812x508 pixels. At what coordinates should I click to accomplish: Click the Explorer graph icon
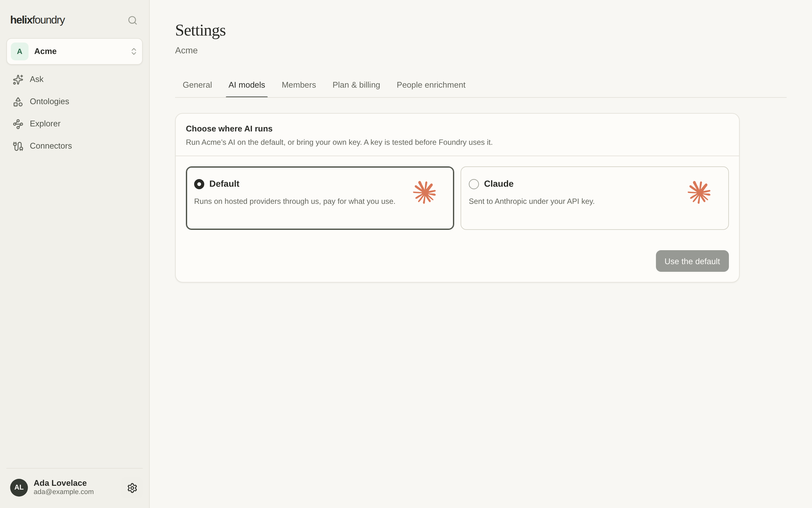pos(18,124)
